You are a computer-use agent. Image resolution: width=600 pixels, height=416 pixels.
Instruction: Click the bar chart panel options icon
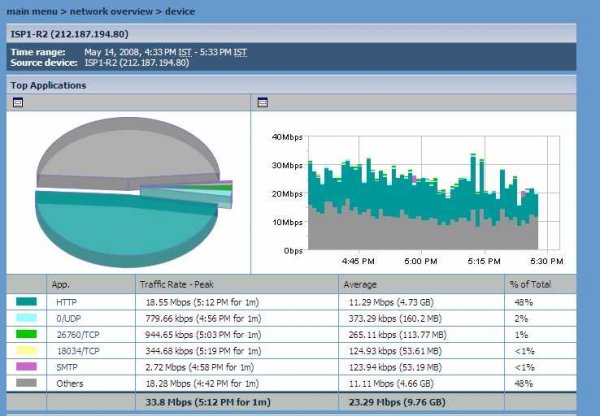pyautogui.click(x=262, y=102)
